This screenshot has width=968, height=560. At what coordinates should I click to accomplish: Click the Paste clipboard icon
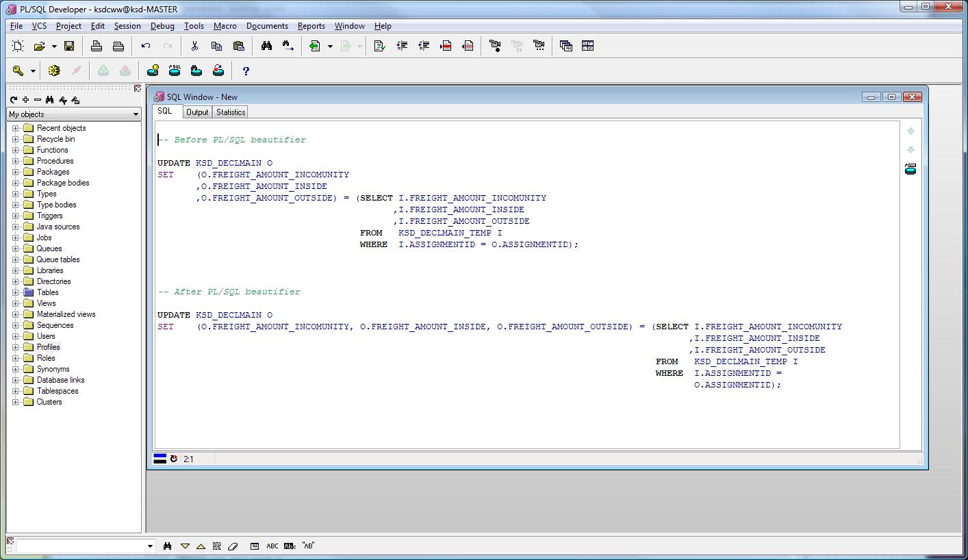click(238, 46)
